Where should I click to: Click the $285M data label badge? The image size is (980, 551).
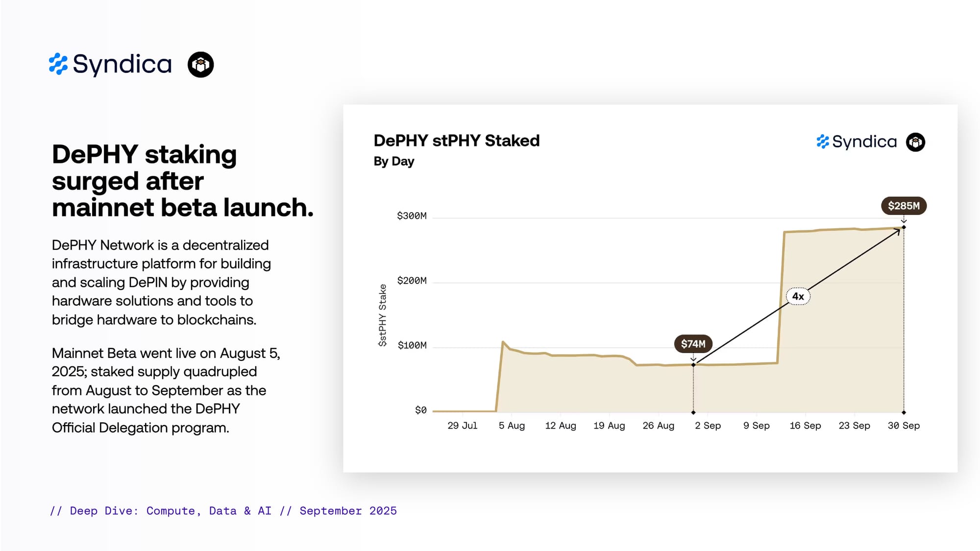904,206
